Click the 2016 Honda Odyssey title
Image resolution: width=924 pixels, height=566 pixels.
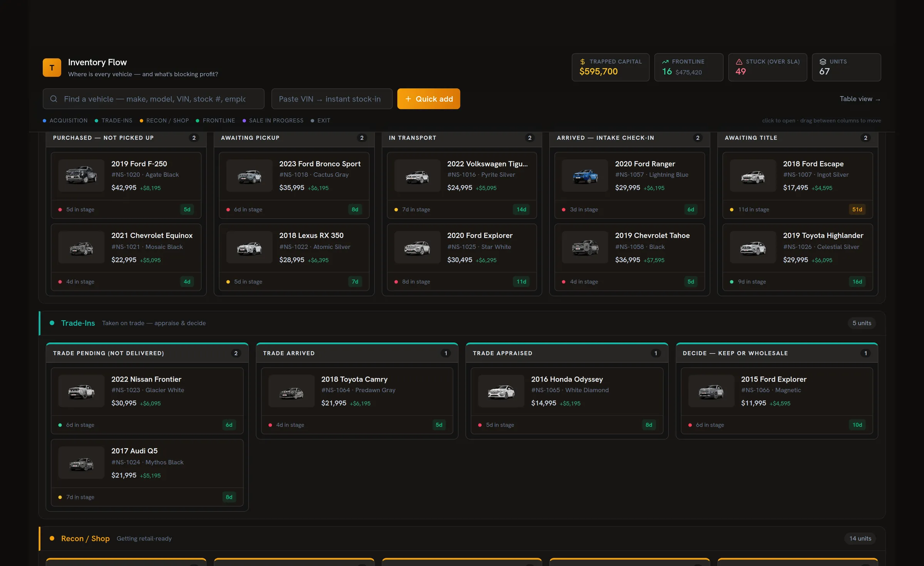[567, 379]
